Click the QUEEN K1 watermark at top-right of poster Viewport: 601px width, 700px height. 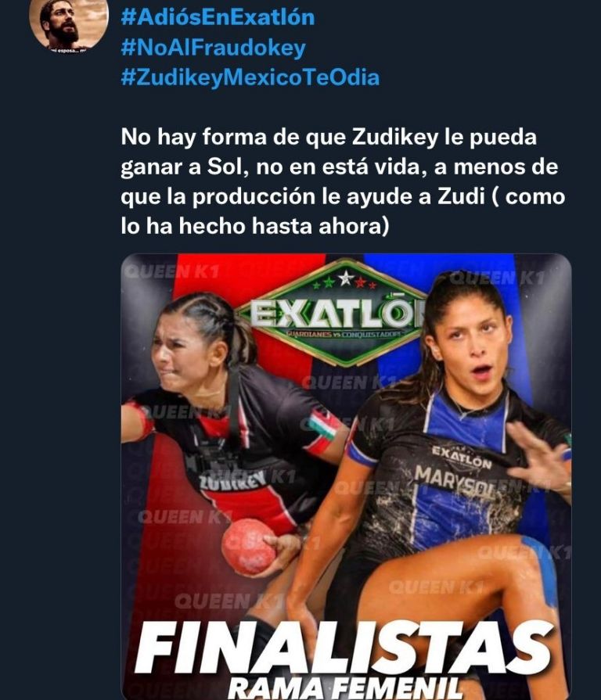497,278
